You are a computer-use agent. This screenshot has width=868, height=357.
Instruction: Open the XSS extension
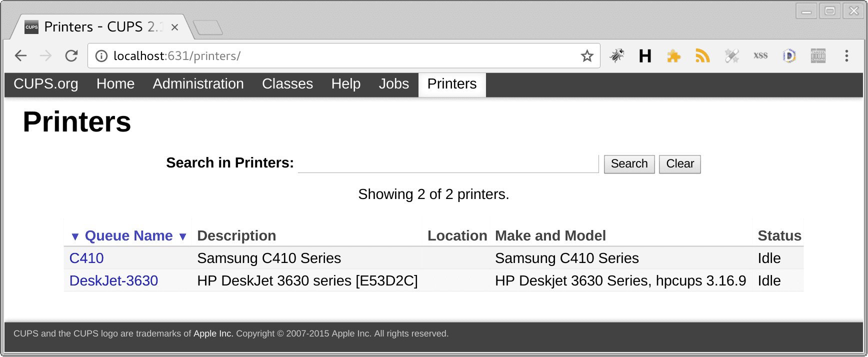(760, 55)
